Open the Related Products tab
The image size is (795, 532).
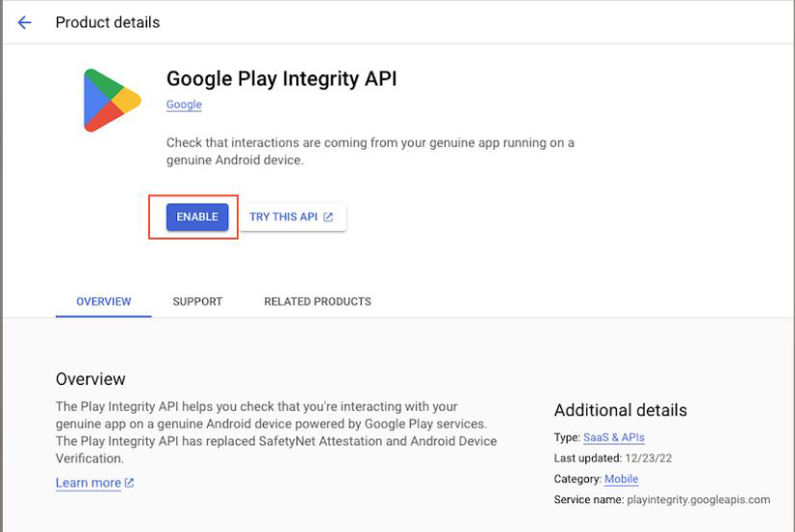click(x=318, y=301)
